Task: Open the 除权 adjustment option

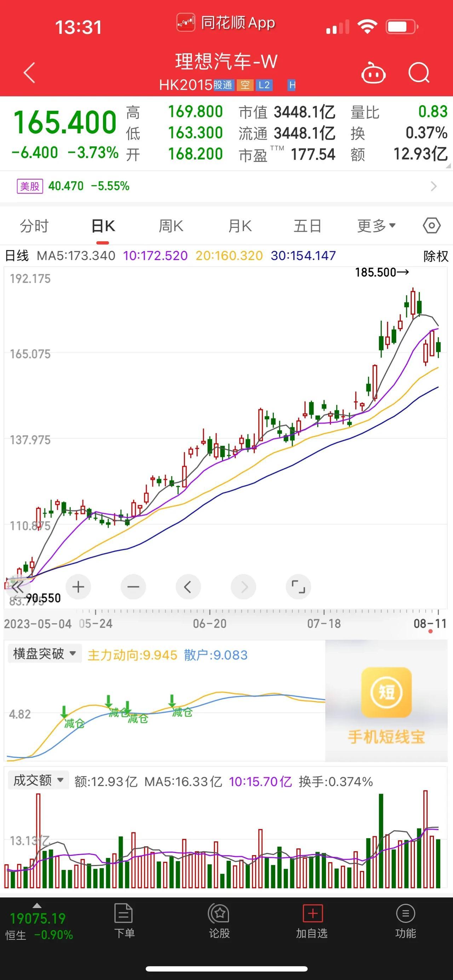Action: pyautogui.click(x=436, y=256)
